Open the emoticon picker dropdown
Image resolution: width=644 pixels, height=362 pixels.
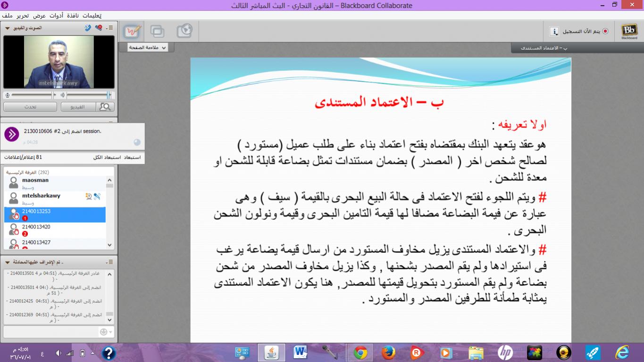tap(107, 332)
